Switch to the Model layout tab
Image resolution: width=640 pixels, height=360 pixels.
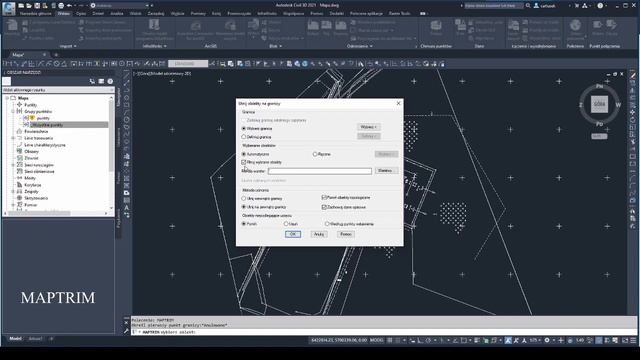[x=16, y=339]
